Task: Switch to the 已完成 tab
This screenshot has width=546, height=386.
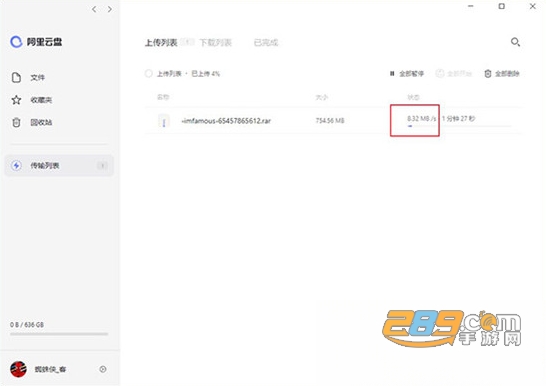Action: click(266, 42)
